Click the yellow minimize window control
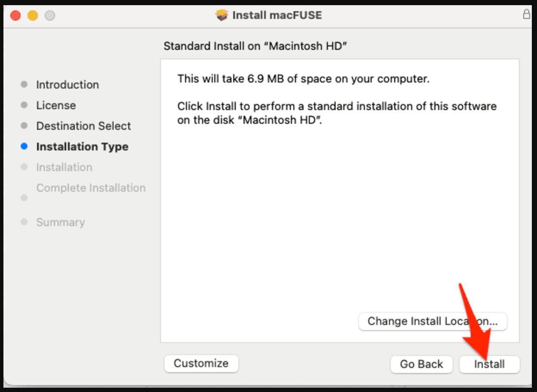Image resolution: width=537 pixels, height=392 pixels. [31, 15]
